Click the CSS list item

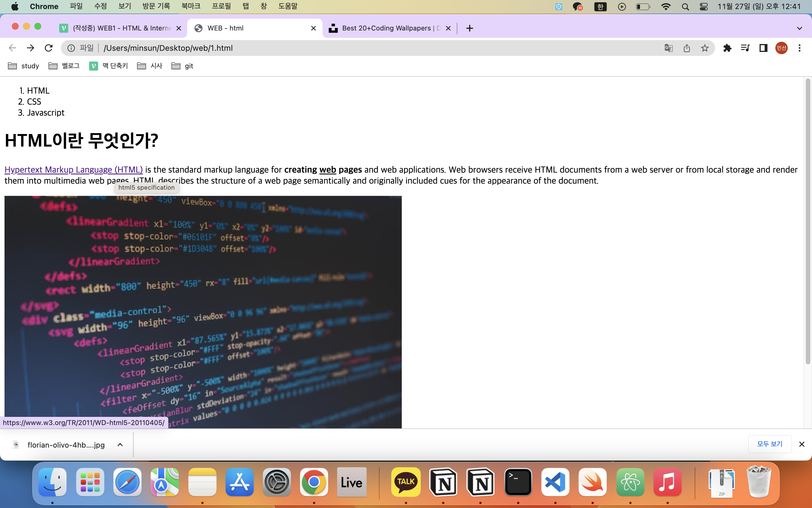click(x=34, y=102)
